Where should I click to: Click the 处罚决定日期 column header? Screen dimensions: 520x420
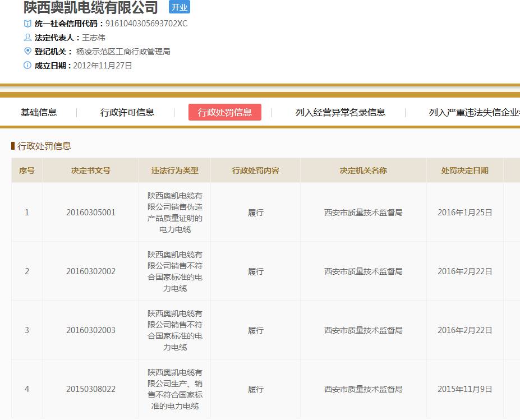tap(464, 170)
